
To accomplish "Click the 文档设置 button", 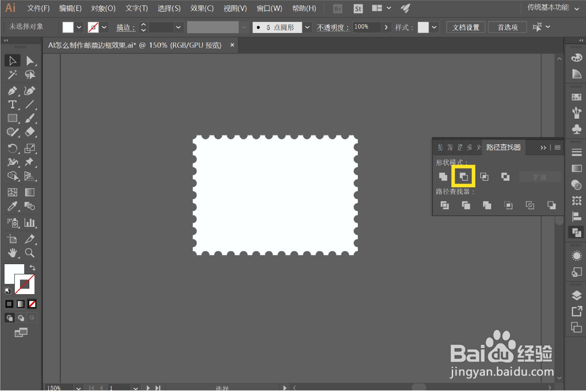I will coord(466,27).
